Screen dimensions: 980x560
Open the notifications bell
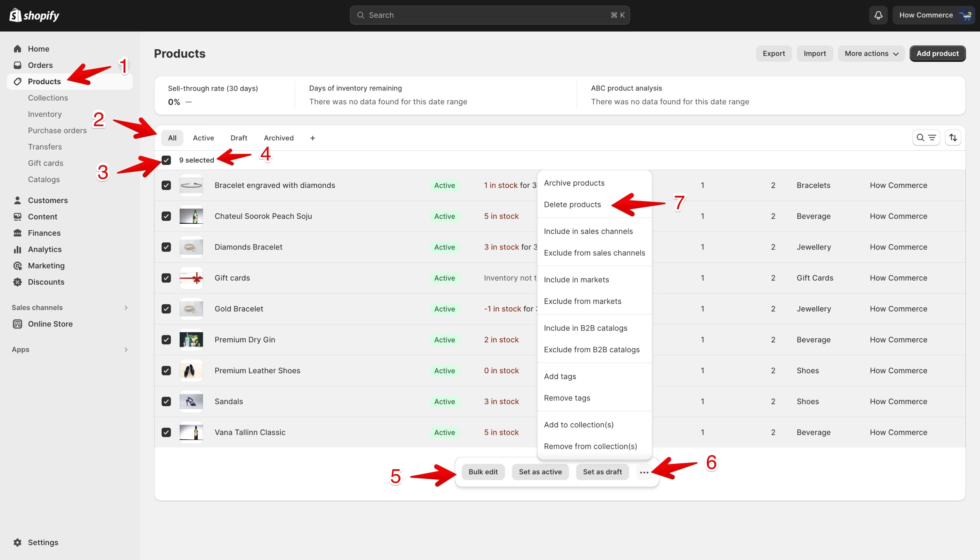coord(878,15)
